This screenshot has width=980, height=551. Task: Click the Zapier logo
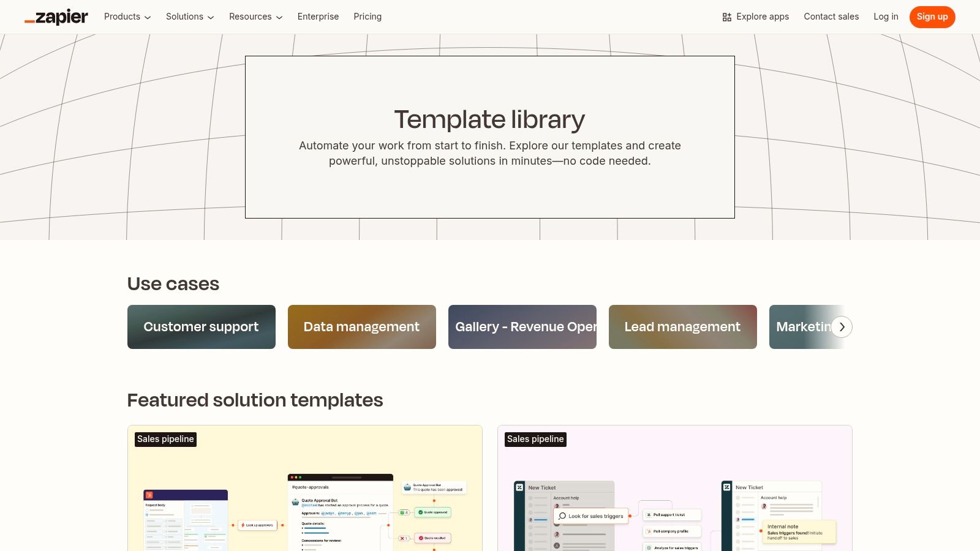pos(56,17)
